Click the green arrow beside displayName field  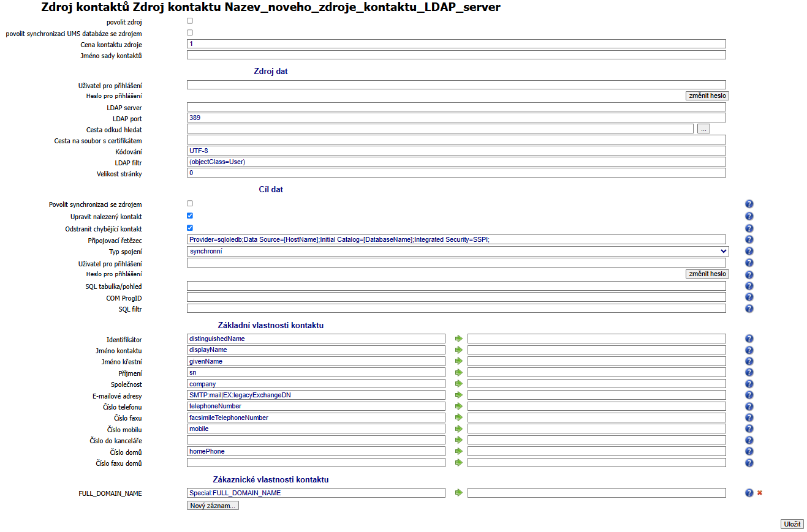pyautogui.click(x=458, y=350)
